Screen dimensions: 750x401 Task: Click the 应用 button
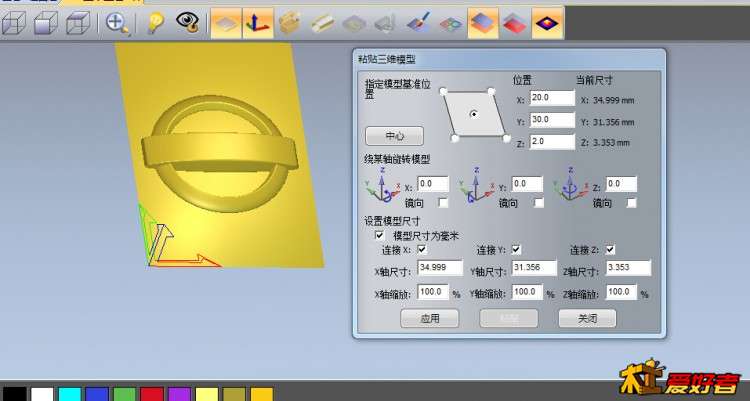(430, 318)
